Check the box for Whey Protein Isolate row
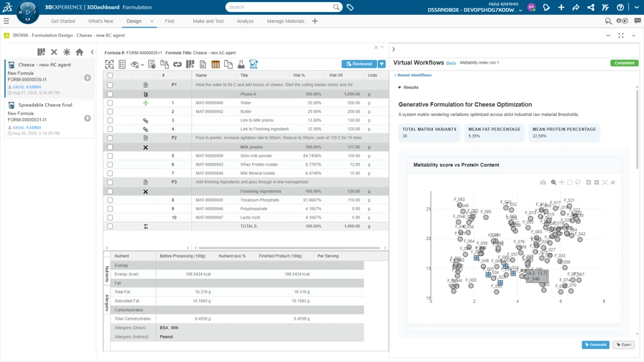This screenshot has width=644, height=362. [110, 165]
